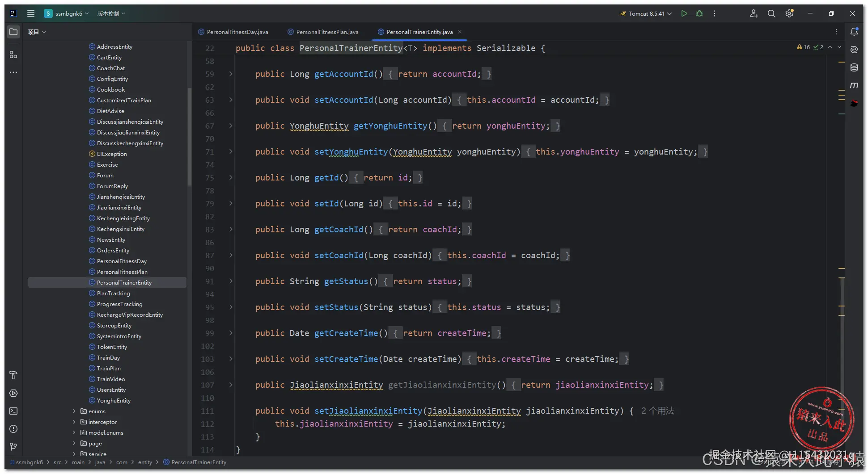Open CustomizedTrainPlan in project tree
Image resolution: width=868 pixels, height=474 pixels.
click(124, 100)
